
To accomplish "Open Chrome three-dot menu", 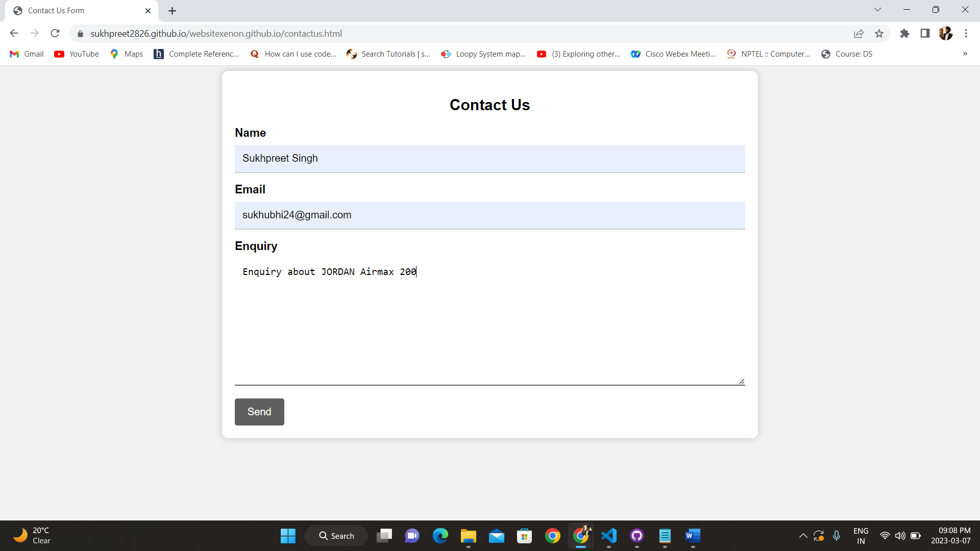I will click(966, 34).
